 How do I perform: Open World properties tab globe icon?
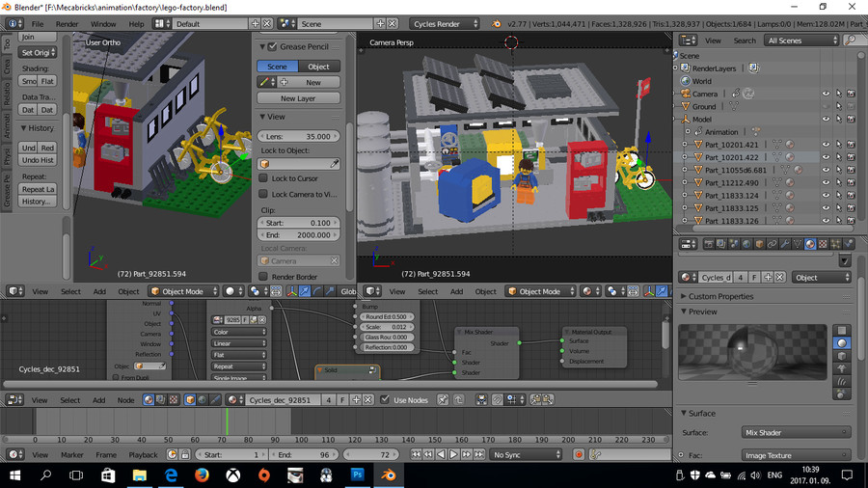click(x=746, y=244)
